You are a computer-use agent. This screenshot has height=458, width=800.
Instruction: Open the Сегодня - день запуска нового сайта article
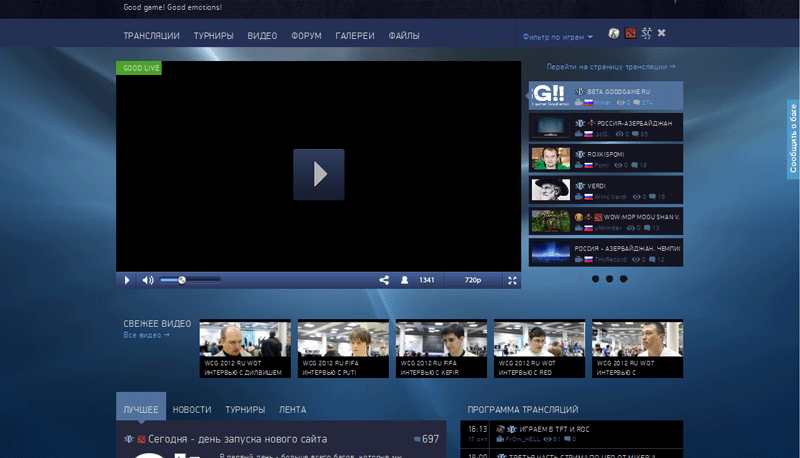237,439
